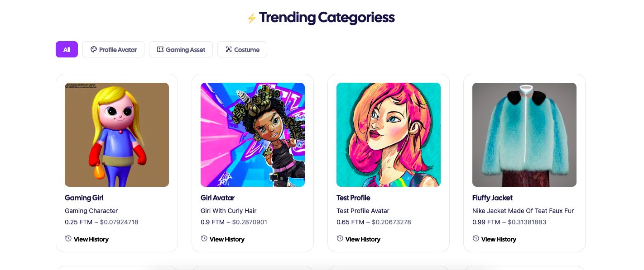Image resolution: width=644 pixels, height=270 pixels.
Task: Click the lightning bolt icon beside heading
Action: (x=252, y=18)
